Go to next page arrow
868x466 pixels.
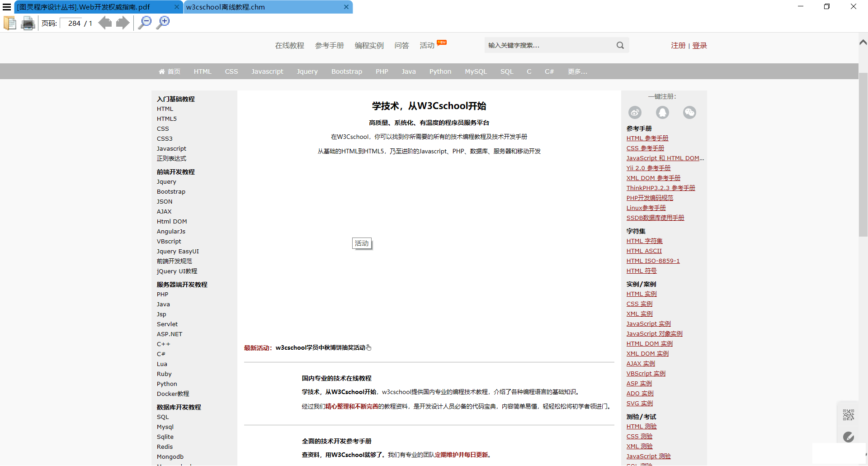(x=123, y=23)
